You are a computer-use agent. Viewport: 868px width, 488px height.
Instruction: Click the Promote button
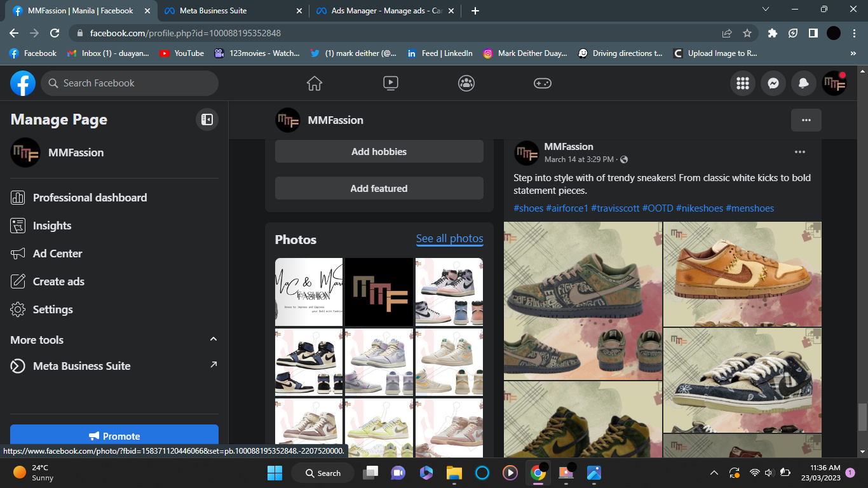click(x=114, y=437)
